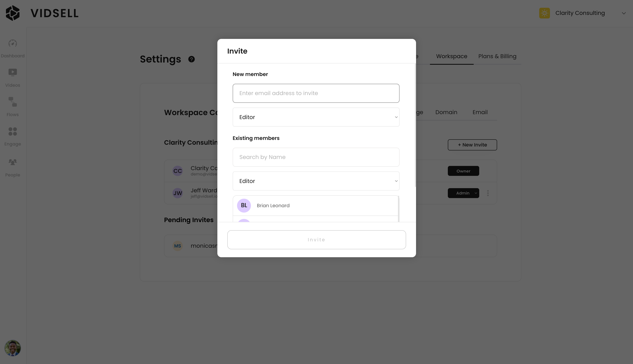Expand the existing members Editor role dropdown
Image resolution: width=633 pixels, height=364 pixels.
(x=316, y=181)
